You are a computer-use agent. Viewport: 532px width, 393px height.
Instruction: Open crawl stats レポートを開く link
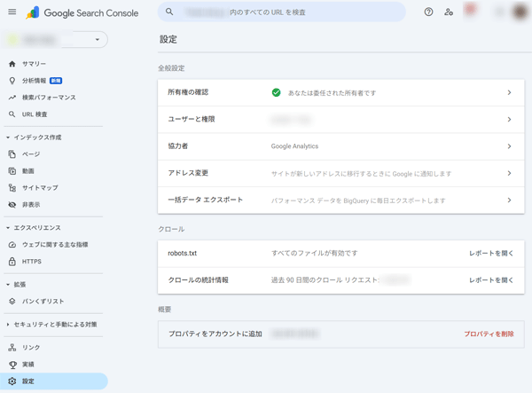click(490, 280)
